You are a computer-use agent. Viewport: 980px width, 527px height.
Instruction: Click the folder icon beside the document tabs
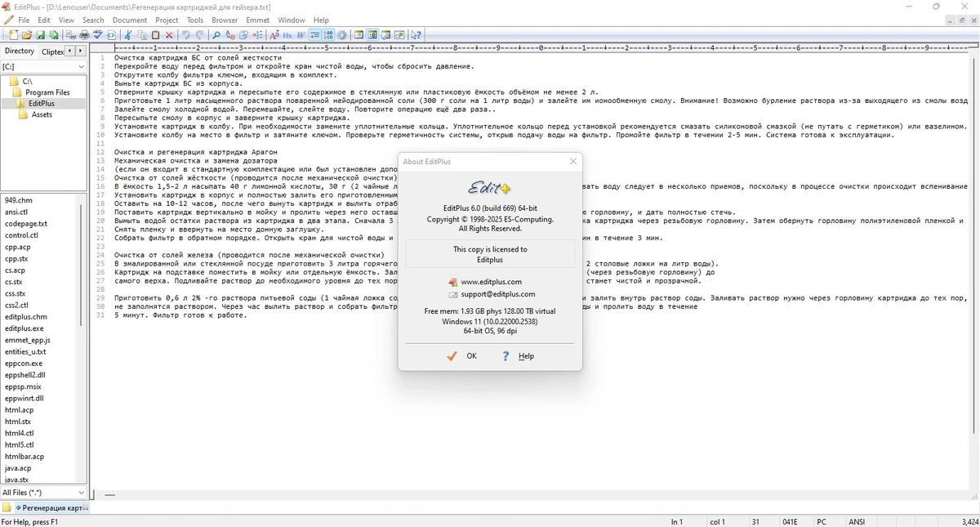(x=7, y=508)
